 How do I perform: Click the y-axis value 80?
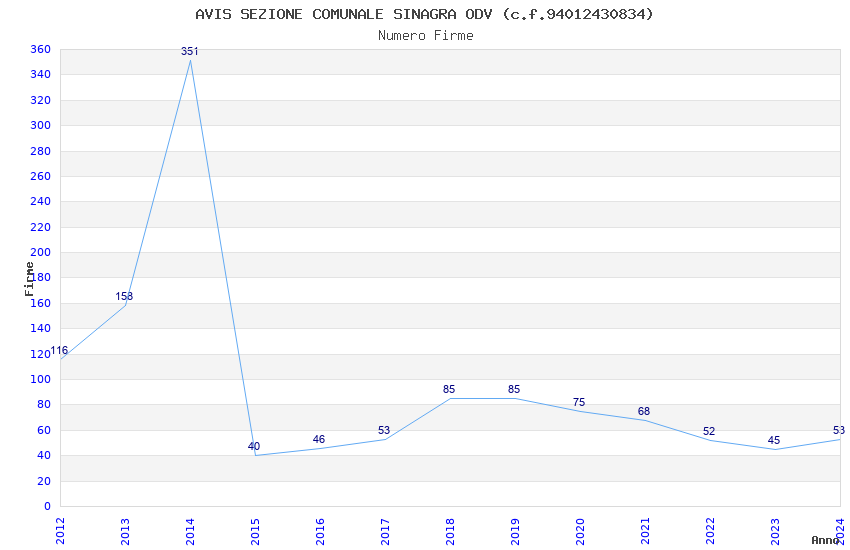[44, 404]
